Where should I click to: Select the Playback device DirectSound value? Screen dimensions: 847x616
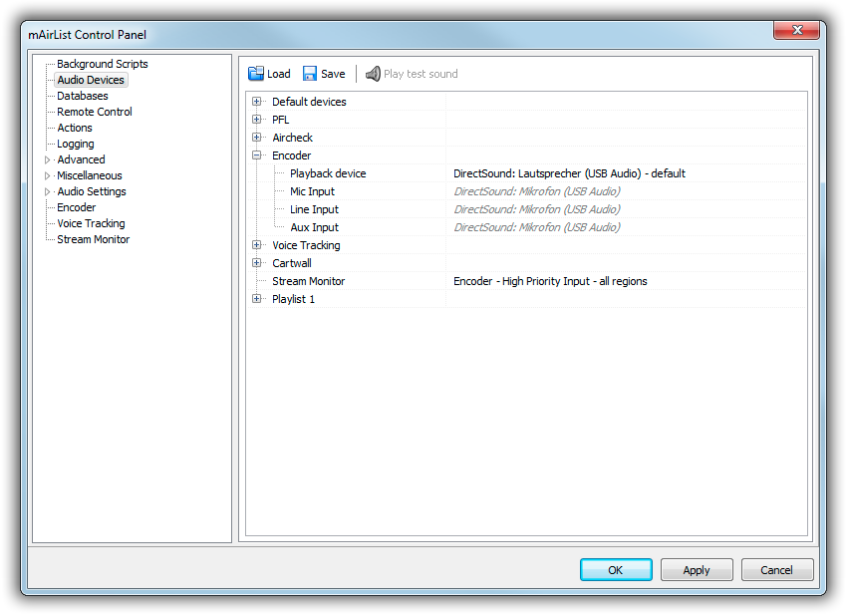[x=569, y=173]
